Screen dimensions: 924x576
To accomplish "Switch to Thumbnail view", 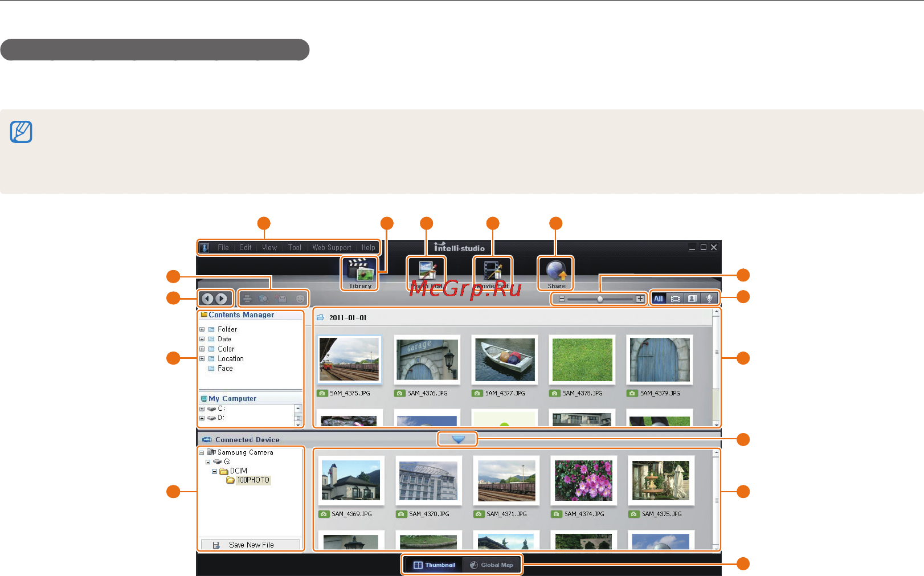I will [x=434, y=565].
